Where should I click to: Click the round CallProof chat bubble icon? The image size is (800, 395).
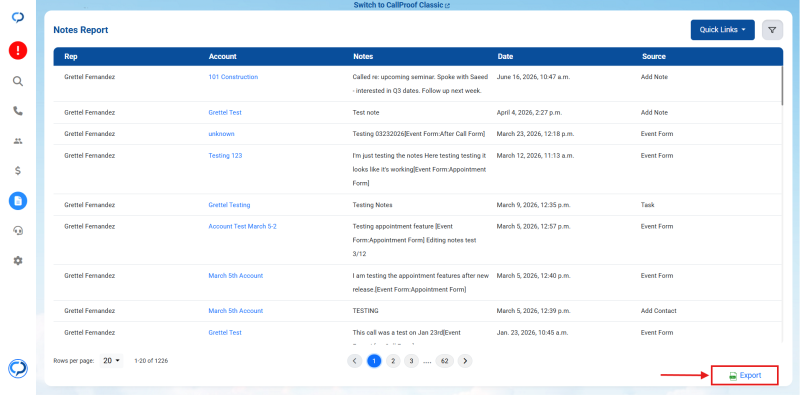point(18,368)
